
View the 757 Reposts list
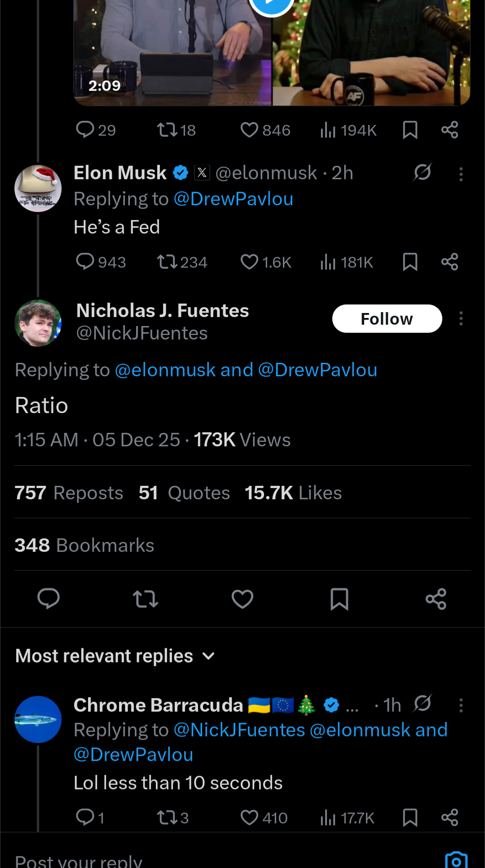(69, 493)
